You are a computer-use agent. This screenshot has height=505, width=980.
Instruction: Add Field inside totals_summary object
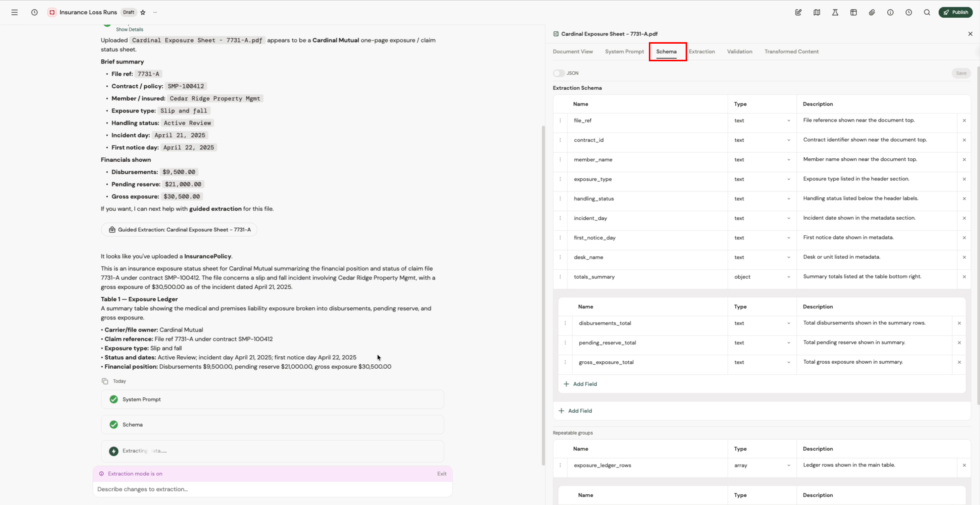point(580,384)
